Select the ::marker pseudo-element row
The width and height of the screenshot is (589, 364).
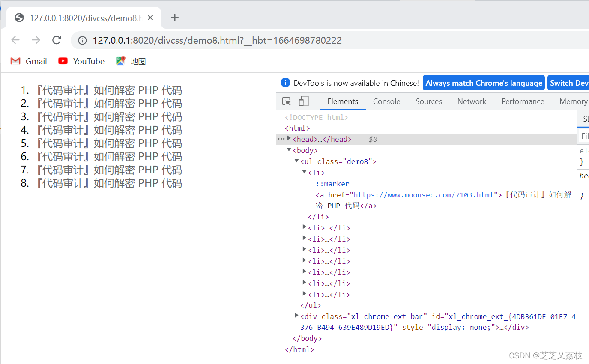pos(333,184)
